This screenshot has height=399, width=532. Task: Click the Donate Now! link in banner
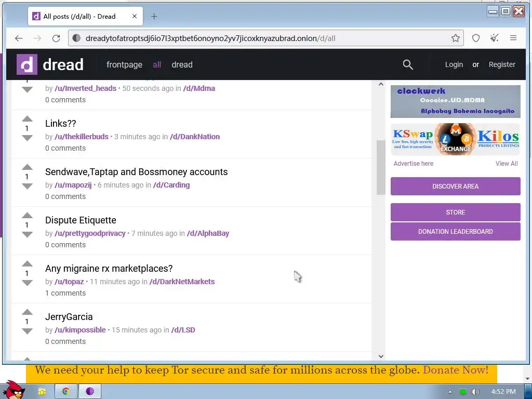(x=455, y=370)
